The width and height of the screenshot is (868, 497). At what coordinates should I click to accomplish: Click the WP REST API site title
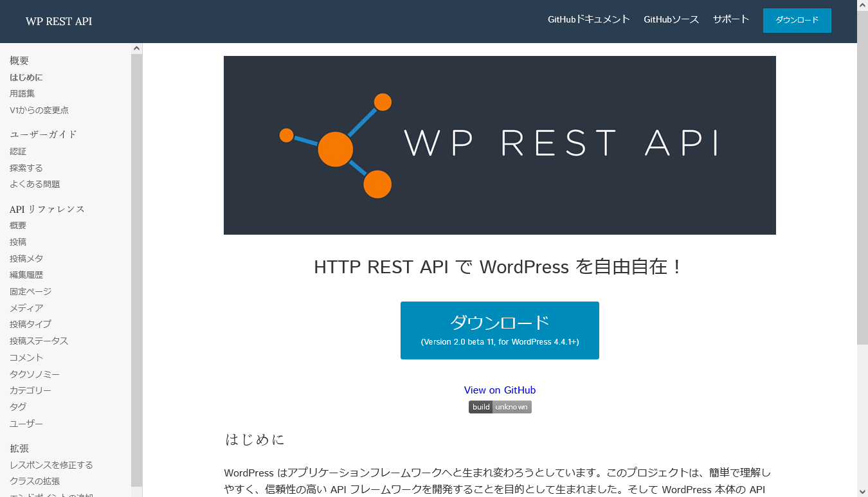pos(59,21)
